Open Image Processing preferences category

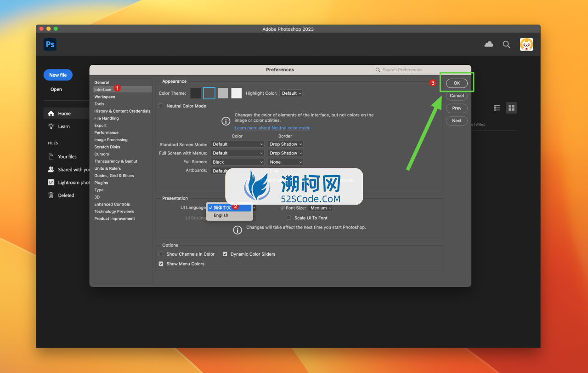click(x=122, y=140)
